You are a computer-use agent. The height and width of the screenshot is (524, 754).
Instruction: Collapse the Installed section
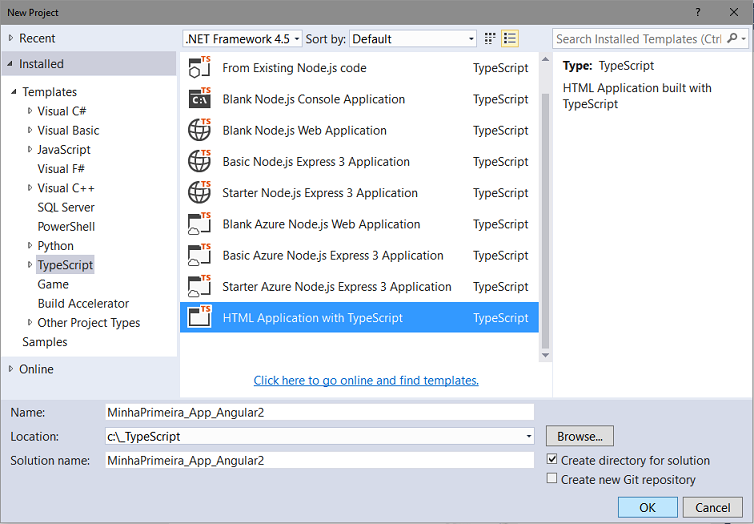pyautogui.click(x=11, y=64)
